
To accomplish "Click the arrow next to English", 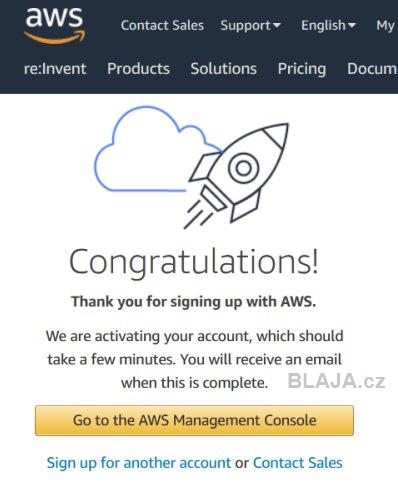I will 352,25.
